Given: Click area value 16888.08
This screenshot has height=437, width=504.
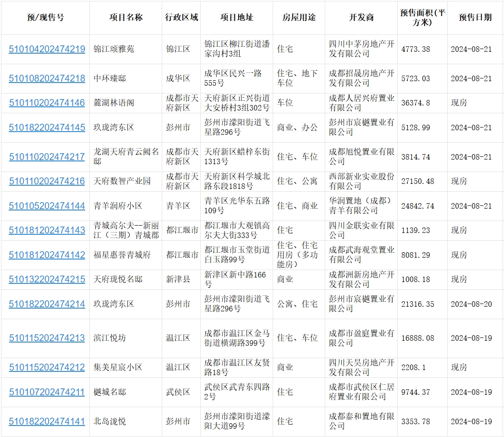Looking at the screenshot, I should pos(418,338).
